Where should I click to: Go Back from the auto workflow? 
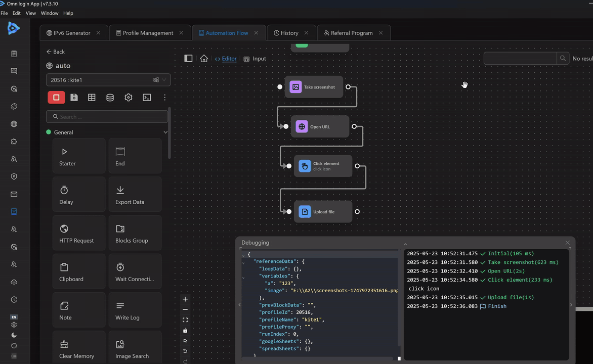point(56,52)
